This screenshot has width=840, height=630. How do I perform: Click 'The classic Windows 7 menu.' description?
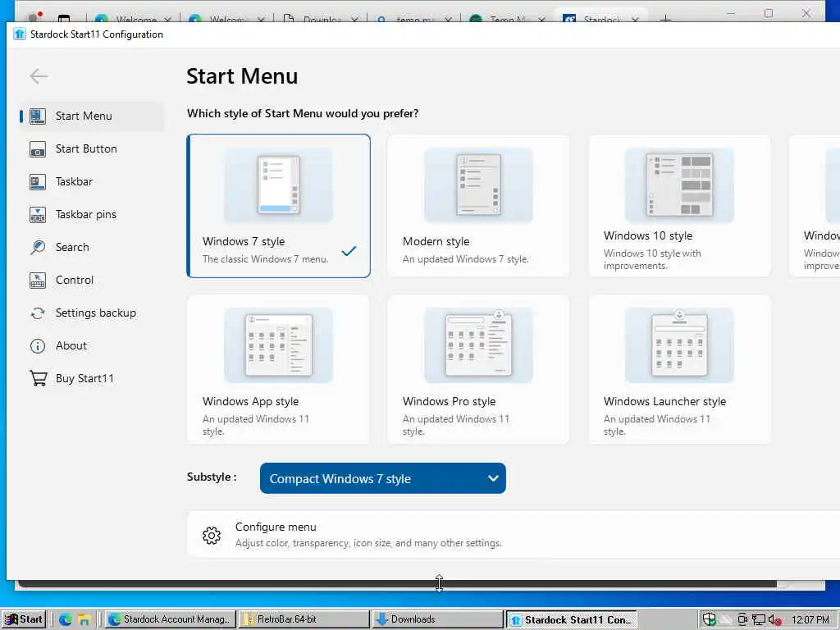coord(266,259)
